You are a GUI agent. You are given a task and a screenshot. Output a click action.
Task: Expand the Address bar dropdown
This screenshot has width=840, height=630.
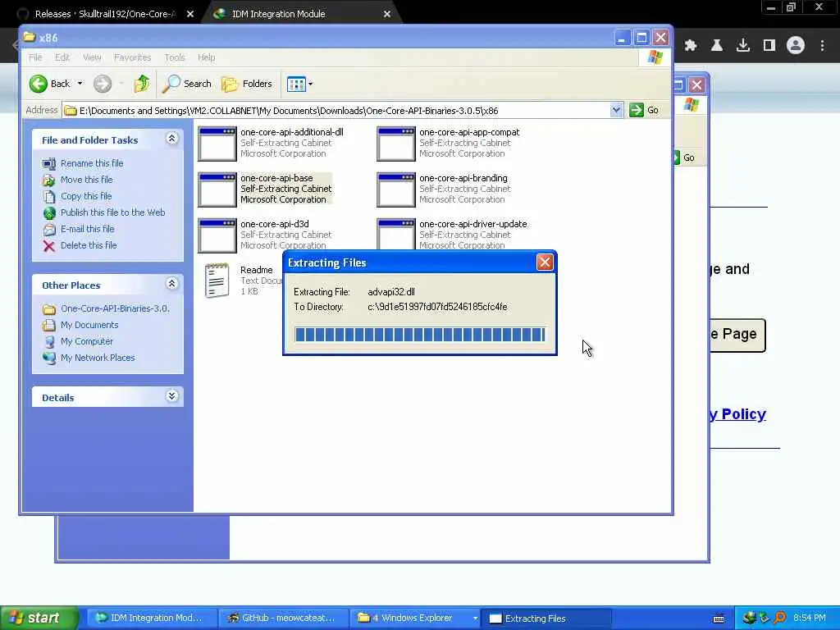[x=616, y=111]
